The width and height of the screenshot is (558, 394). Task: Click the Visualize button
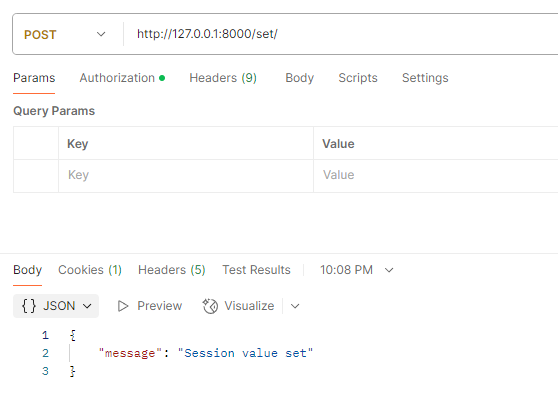tap(238, 306)
